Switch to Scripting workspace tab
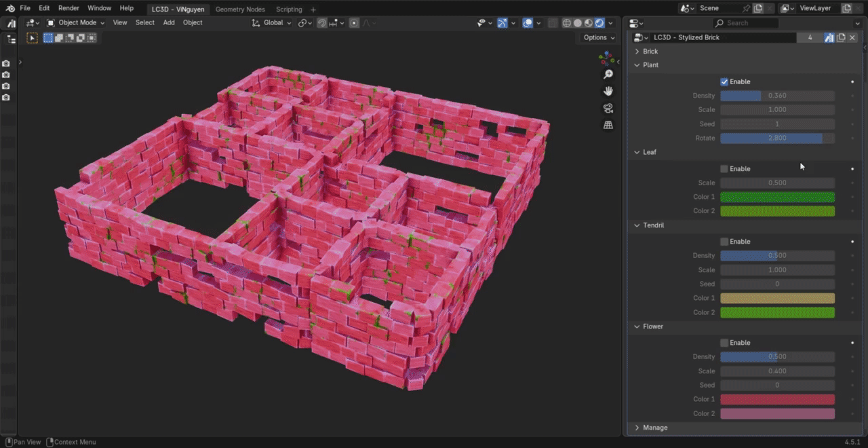This screenshot has height=448, width=868. 289,10
